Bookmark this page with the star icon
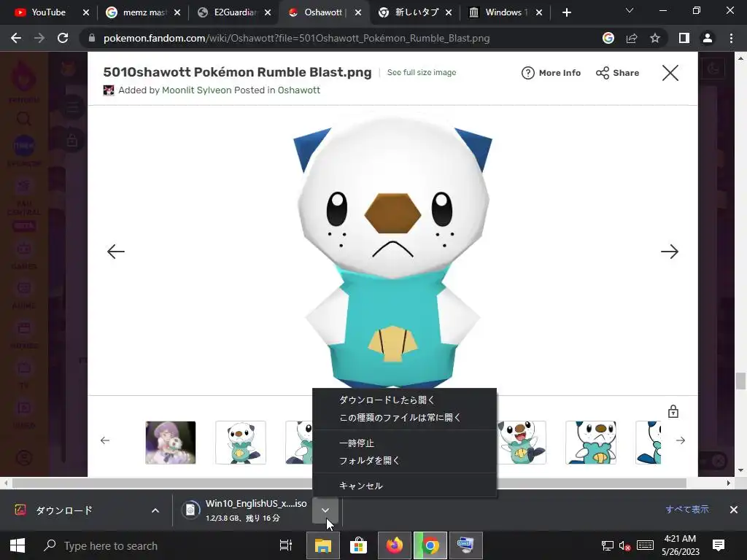Screen dimensions: 747x560 click(655, 38)
